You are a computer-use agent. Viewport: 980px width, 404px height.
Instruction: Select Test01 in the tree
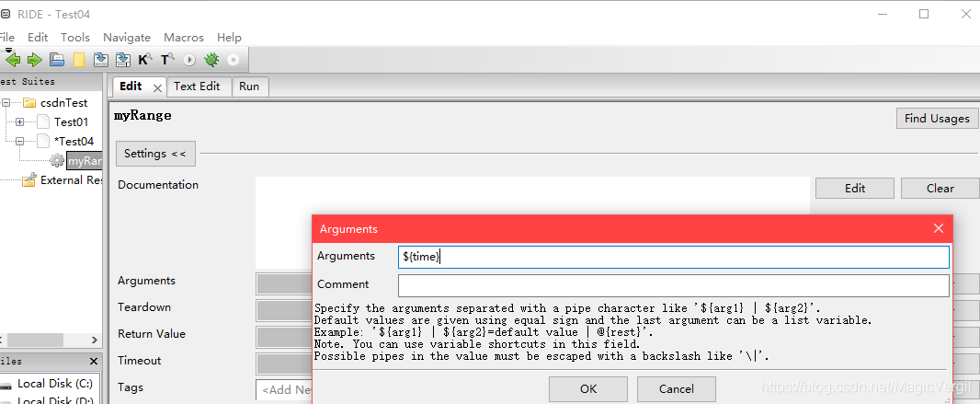pyautogui.click(x=72, y=122)
